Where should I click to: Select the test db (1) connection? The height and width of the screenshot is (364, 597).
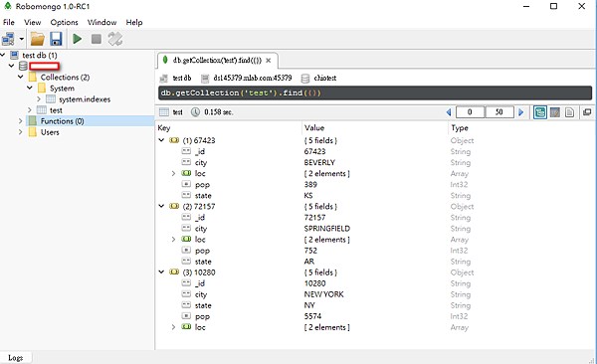[x=40, y=56]
